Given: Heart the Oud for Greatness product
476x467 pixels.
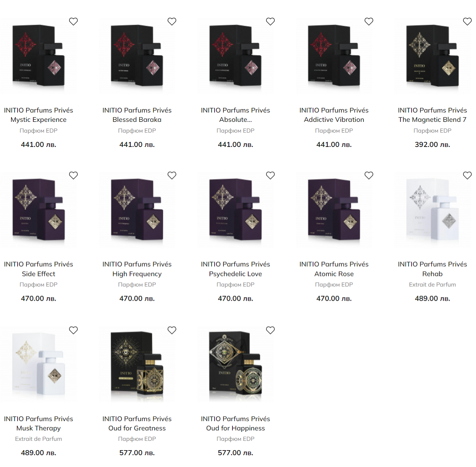Looking at the screenshot, I should tap(172, 330).
